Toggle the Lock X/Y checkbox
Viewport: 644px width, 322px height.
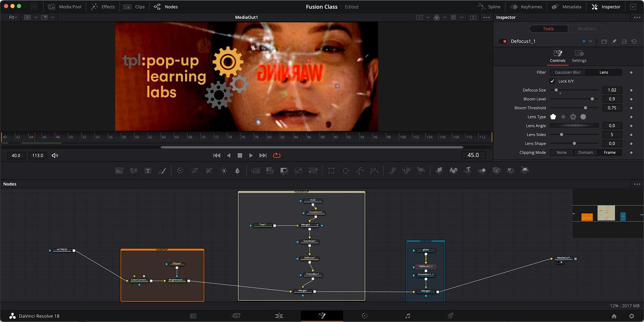553,81
